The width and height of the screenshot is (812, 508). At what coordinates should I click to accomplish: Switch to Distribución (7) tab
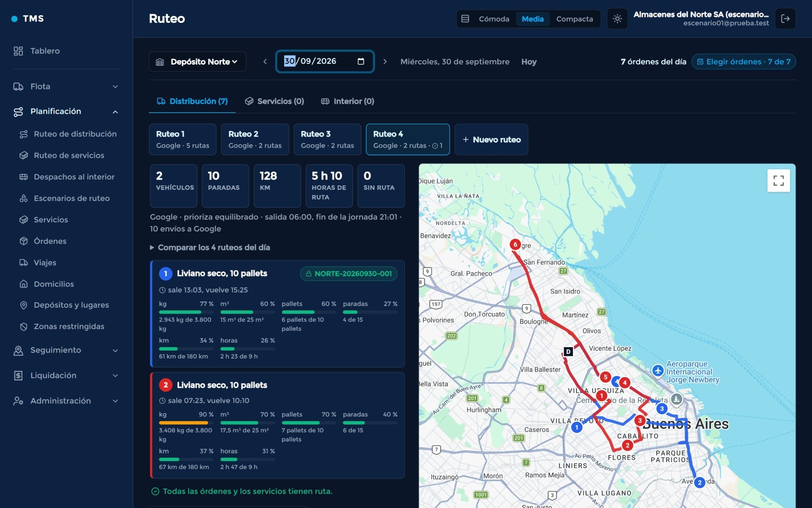pyautogui.click(x=192, y=101)
